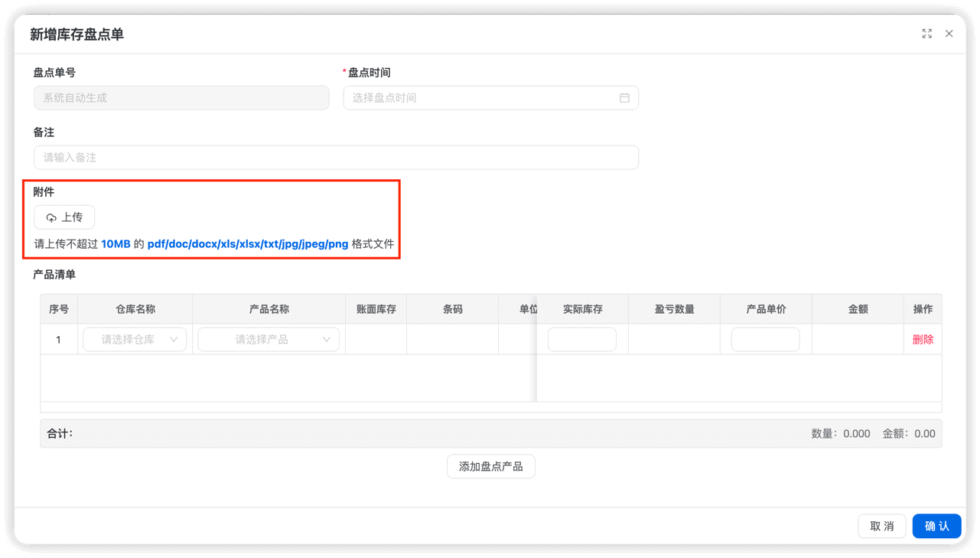Click the 金额 column header

point(858,309)
